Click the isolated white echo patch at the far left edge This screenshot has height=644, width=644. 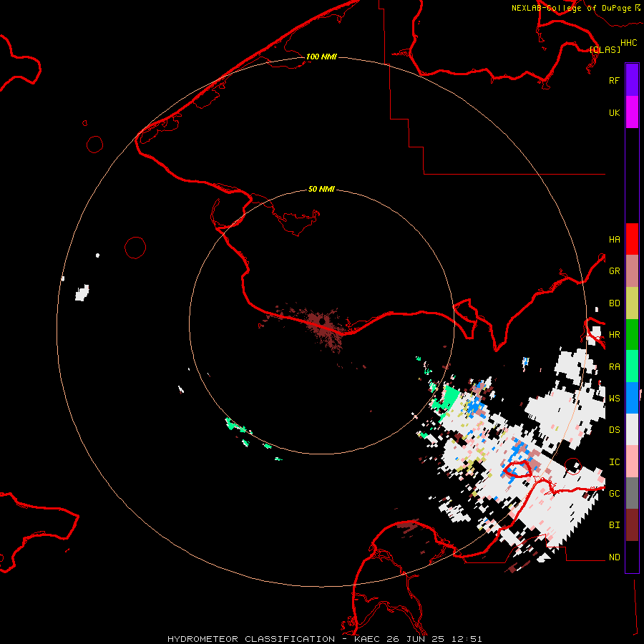coord(82,293)
